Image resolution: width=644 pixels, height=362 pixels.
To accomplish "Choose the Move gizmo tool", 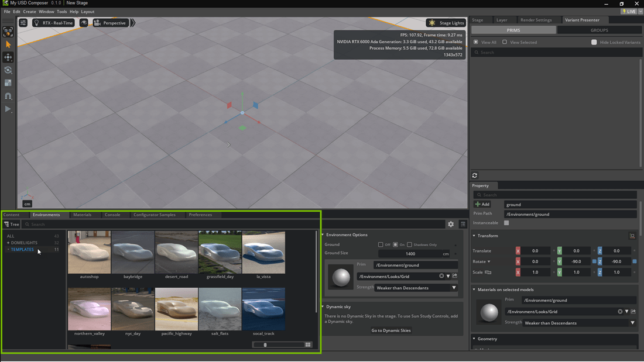I will (8, 57).
